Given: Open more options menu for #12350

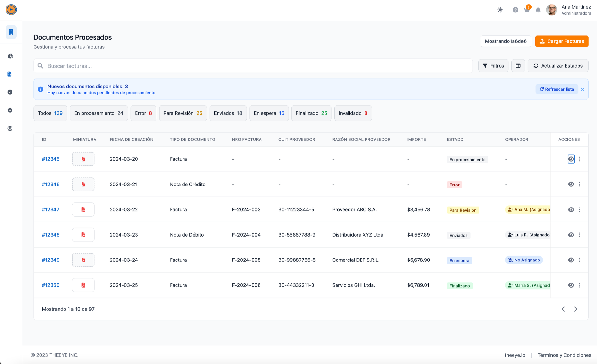Looking at the screenshot, I should (579, 285).
